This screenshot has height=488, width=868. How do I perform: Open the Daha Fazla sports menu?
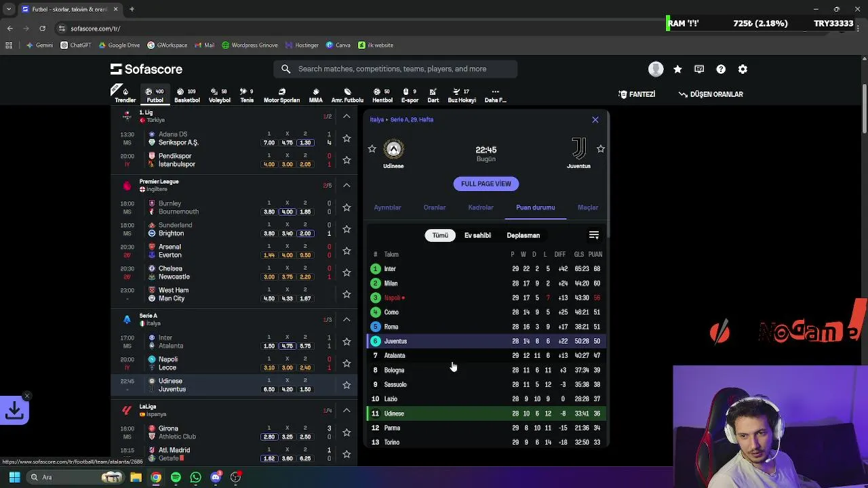(495, 96)
